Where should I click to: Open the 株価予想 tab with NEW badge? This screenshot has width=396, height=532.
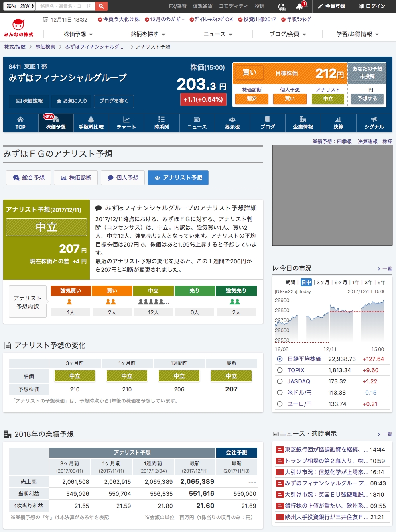[56, 123]
